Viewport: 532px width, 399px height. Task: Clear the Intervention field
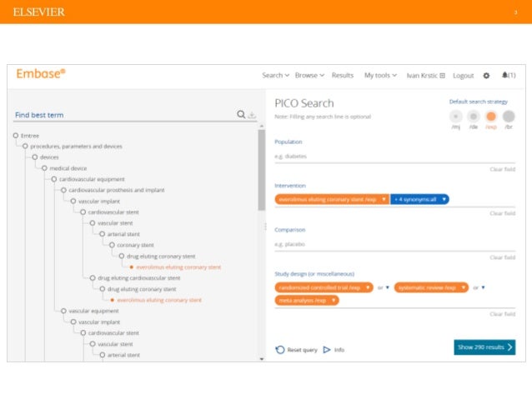pyautogui.click(x=502, y=213)
